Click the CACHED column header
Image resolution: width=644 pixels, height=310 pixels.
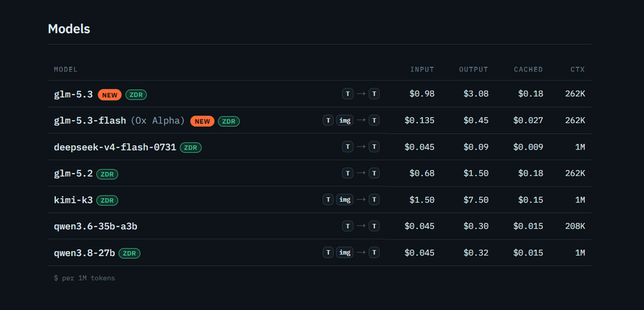coord(528,69)
